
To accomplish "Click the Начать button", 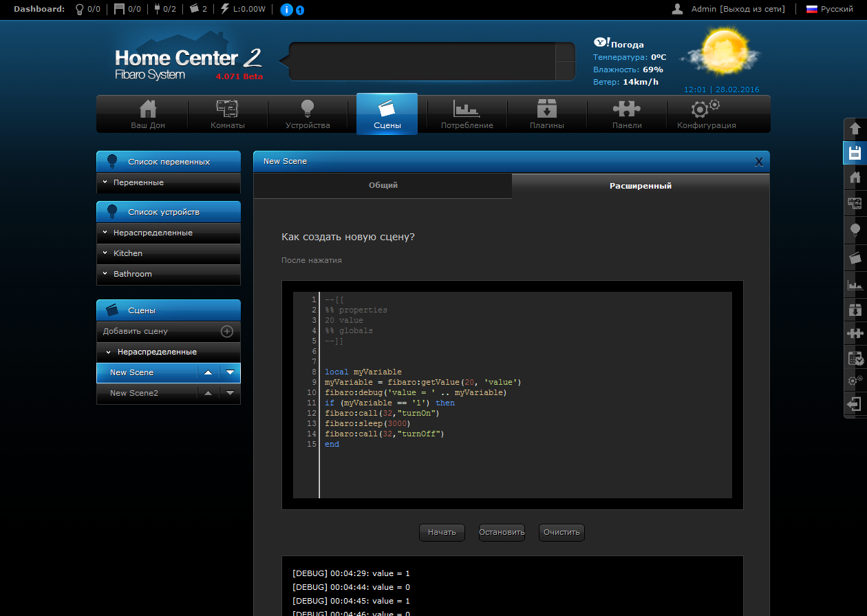I will click(442, 532).
